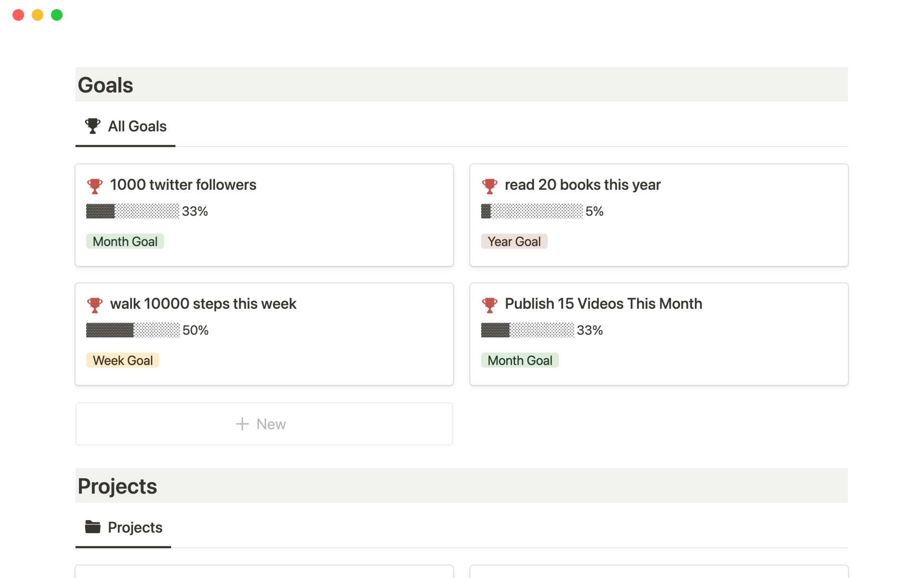Switch to the Projects view tab
The image size is (924, 578).
click(x=135, y=527)
